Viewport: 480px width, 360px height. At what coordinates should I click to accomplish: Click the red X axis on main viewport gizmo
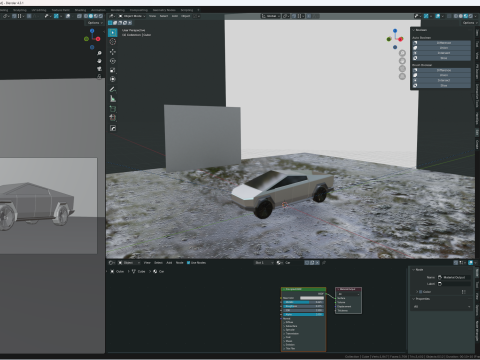[401, 39]
